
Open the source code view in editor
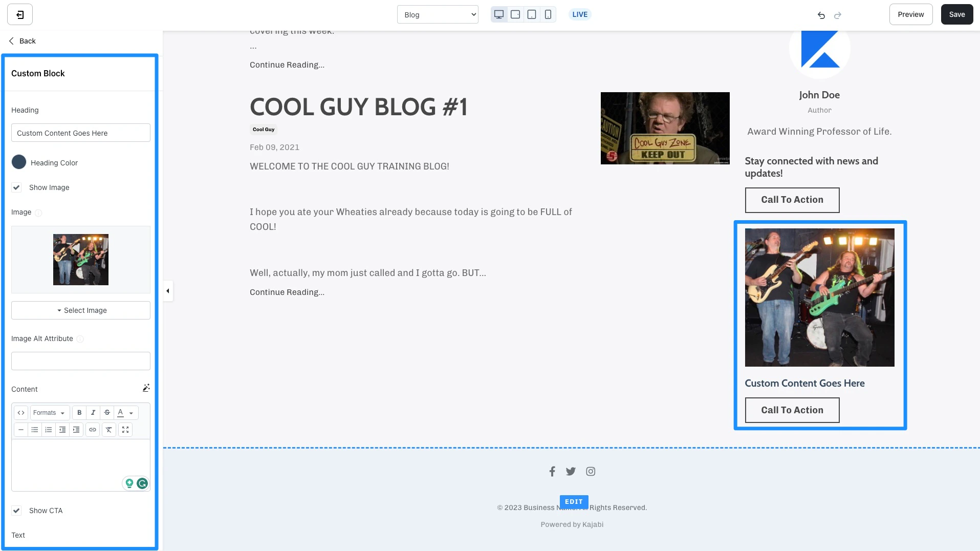point(21,413)
